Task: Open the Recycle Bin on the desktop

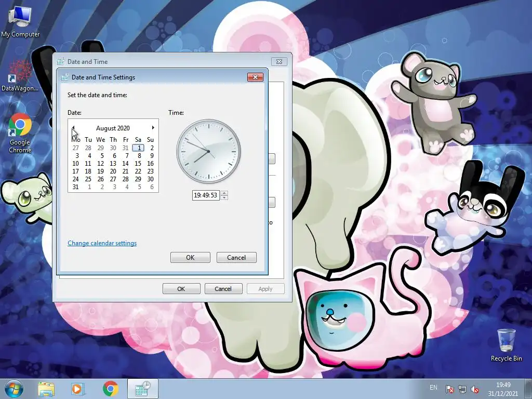Action: 506,345
